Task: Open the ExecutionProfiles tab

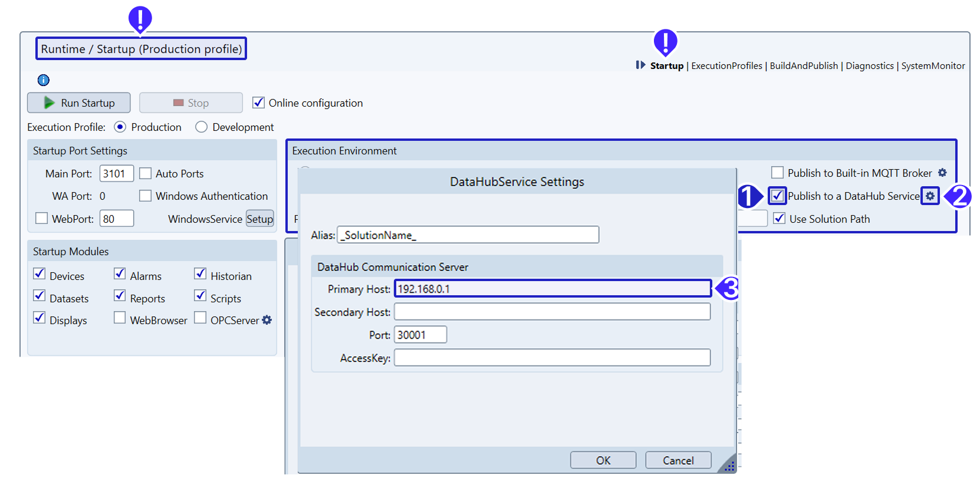Action: point(726,66)
